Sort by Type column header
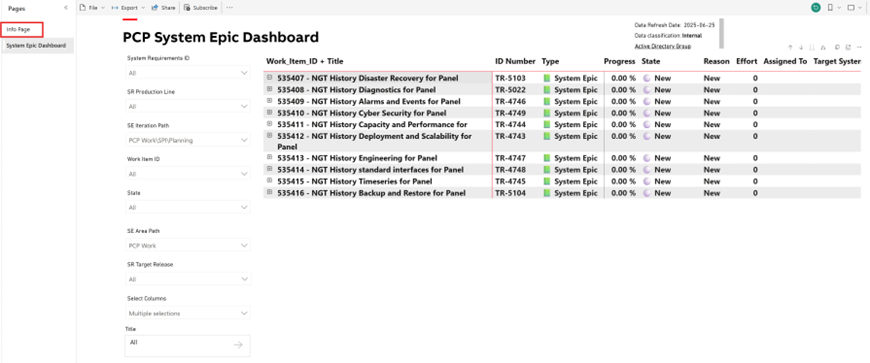 click(550, 61)
